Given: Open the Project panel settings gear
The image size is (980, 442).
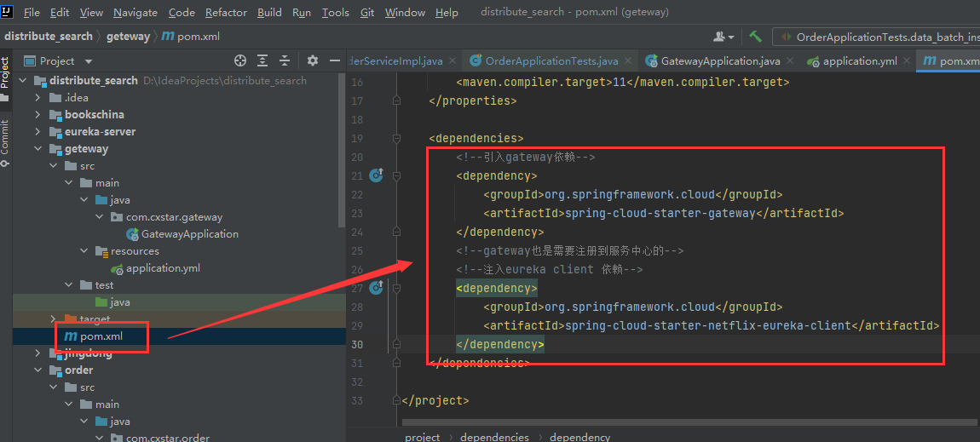Looking at the screenshot, I should coord(313,60).
